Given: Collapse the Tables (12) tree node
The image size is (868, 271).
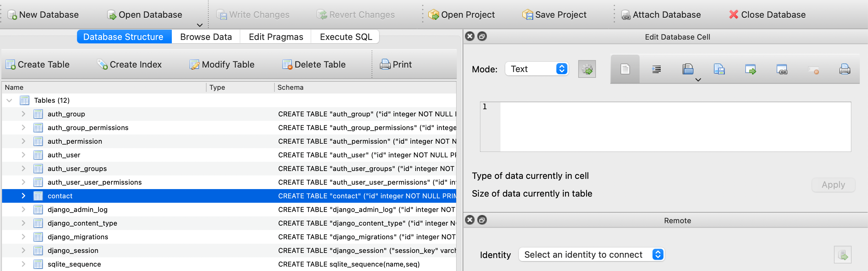Looking at the screenshot, I should (10, 100).
